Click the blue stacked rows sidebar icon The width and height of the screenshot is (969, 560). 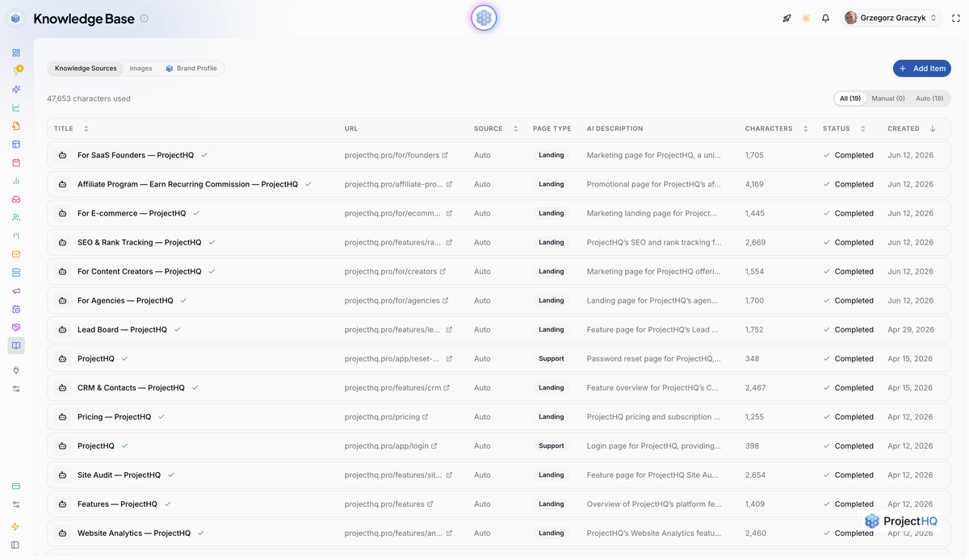click(16, 272)
